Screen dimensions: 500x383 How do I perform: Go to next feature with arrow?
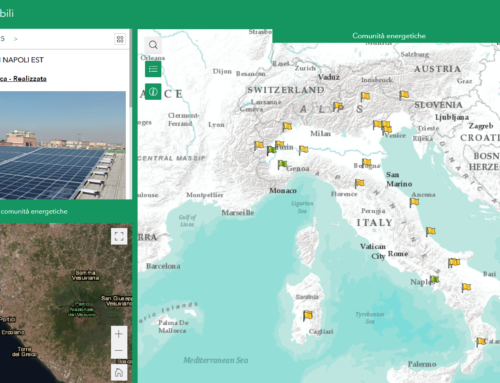(15, 39)
